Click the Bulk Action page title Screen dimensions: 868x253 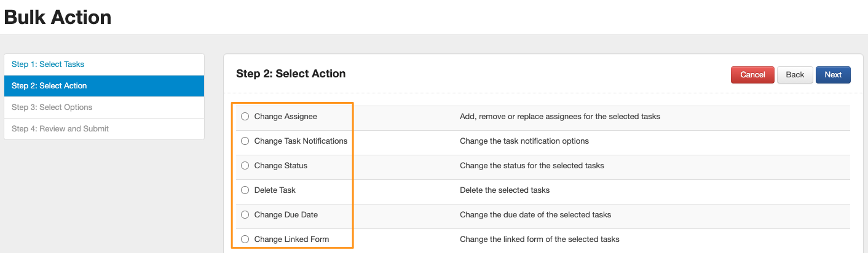coord(58,17)
